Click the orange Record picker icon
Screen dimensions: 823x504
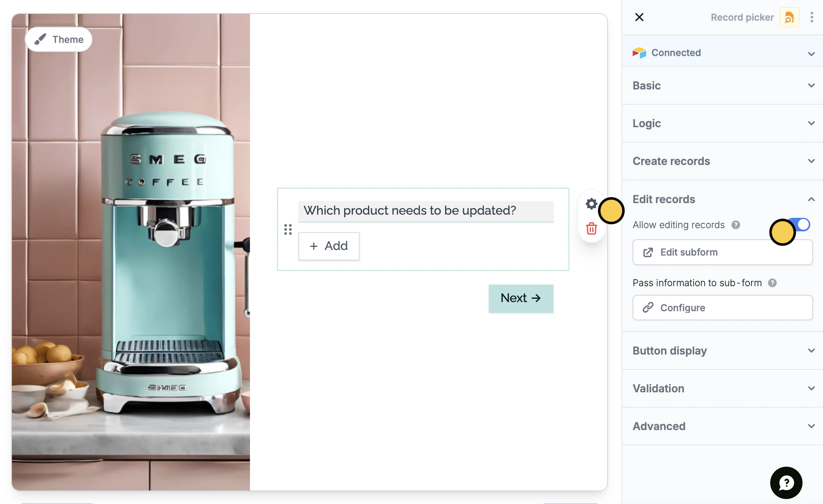click(789, 17)
